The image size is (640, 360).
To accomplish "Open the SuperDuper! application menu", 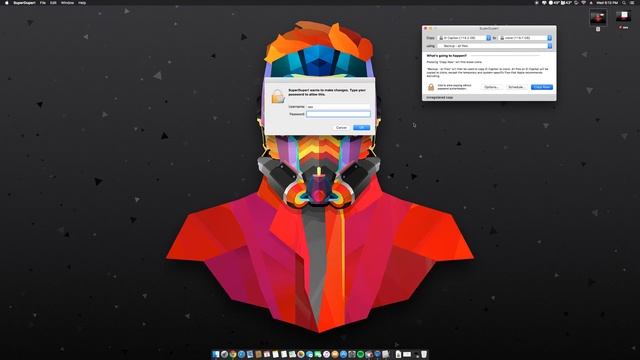I will tap(24, 3).
